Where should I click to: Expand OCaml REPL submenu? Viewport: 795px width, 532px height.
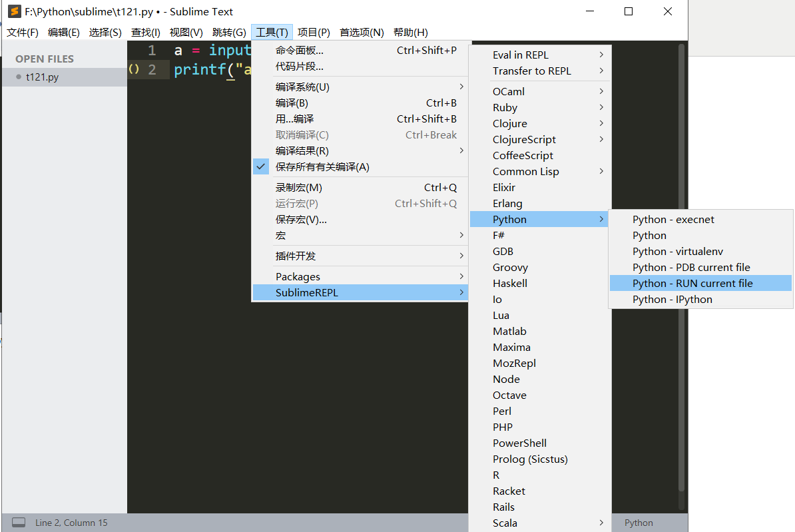[x=539, y=91]
